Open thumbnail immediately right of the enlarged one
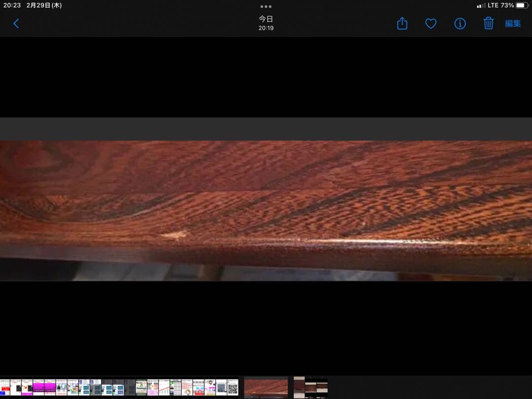This screenshot has height=399, width=532. (299, 387)
